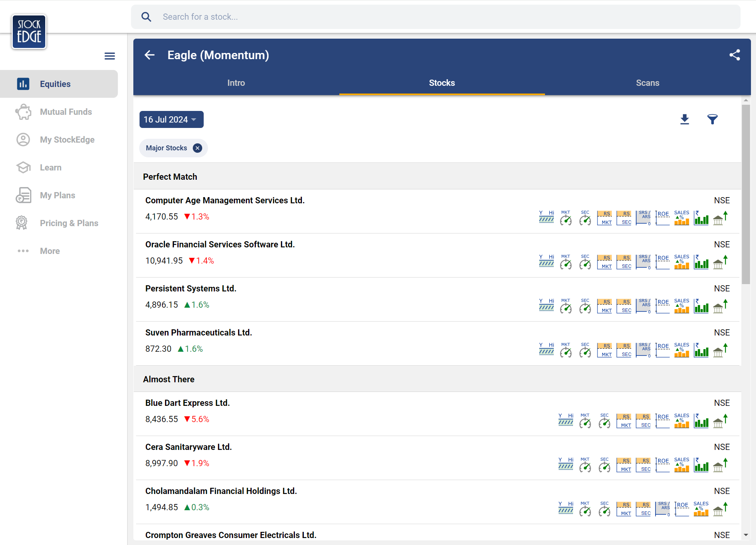Image resolution: width=756 pixels, height=545 pixels.
Task: Click the StockEdge logo
Action: pyautogui.click(x=29, y=32)
